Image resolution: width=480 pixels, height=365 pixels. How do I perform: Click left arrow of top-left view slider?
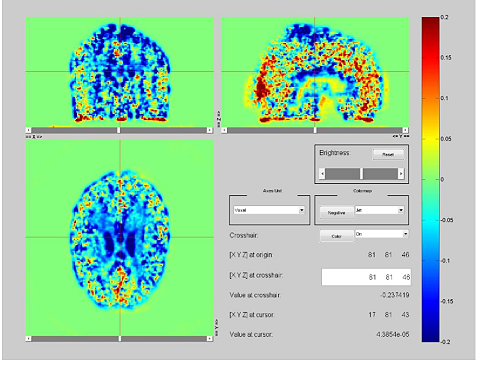[x=29, y=130]
